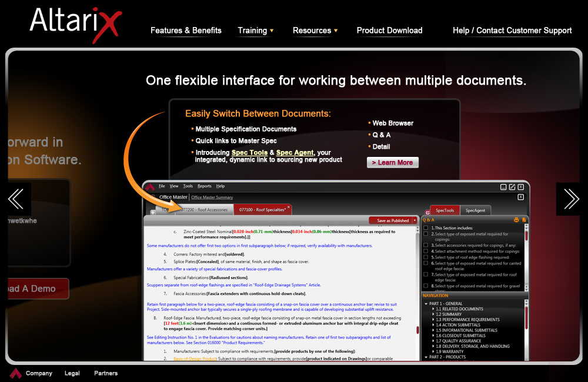
Task: Open the Save as Published dropdown arrow
Action: [x=415, y=220]
